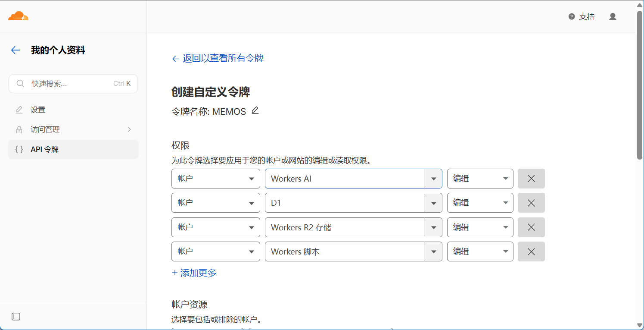Select the API 令牌 sidebar item
Screen dimensions: 644x330
click(x=73, y=149)
